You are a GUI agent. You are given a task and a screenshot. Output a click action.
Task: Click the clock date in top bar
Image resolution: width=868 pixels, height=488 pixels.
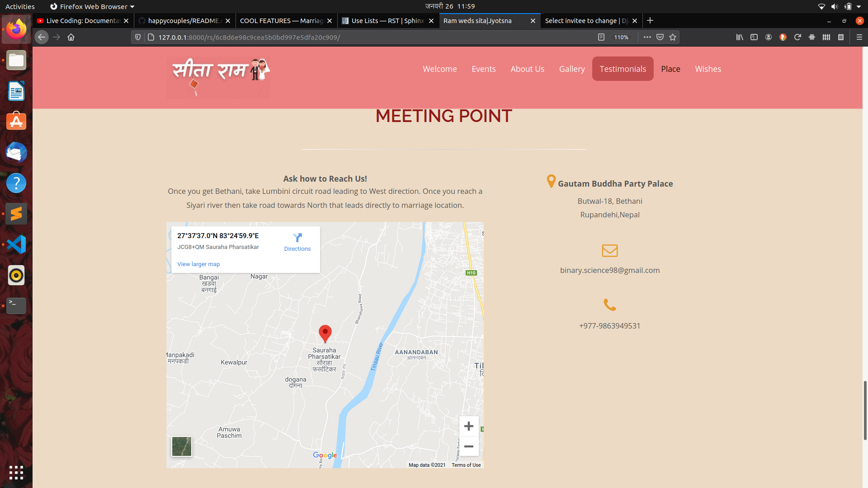[x=450, y=6]
